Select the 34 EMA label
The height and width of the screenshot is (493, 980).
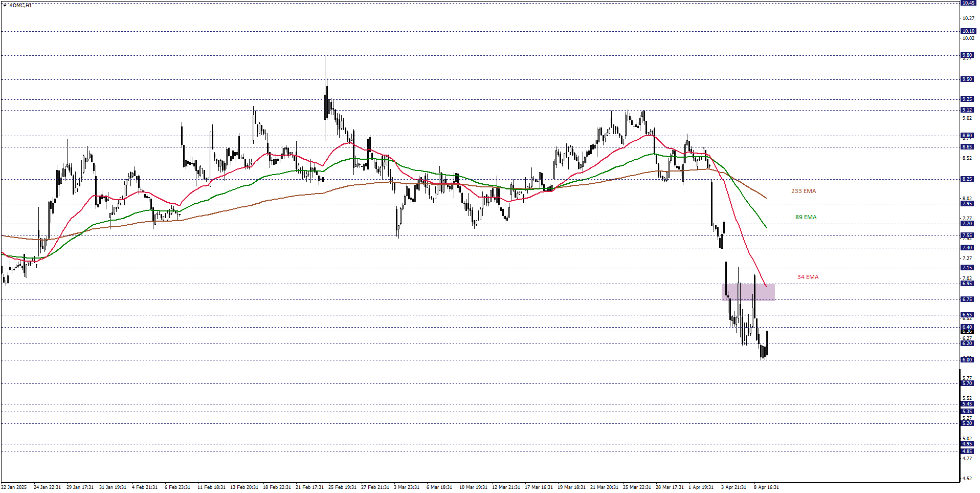808,277
